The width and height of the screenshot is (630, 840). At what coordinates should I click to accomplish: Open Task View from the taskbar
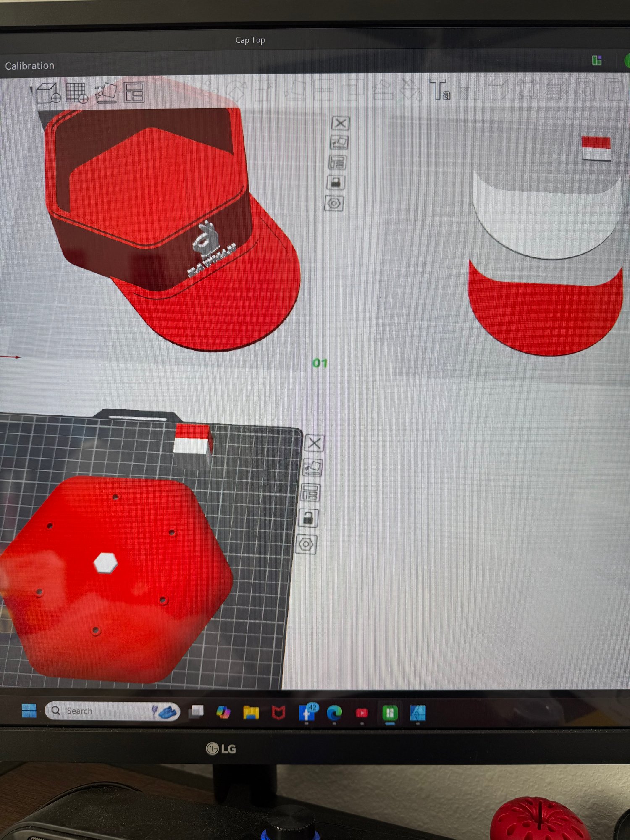197,711
